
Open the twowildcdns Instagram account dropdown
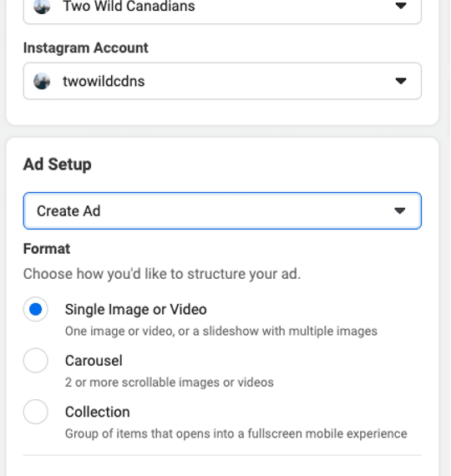click(x=222, y=81)
